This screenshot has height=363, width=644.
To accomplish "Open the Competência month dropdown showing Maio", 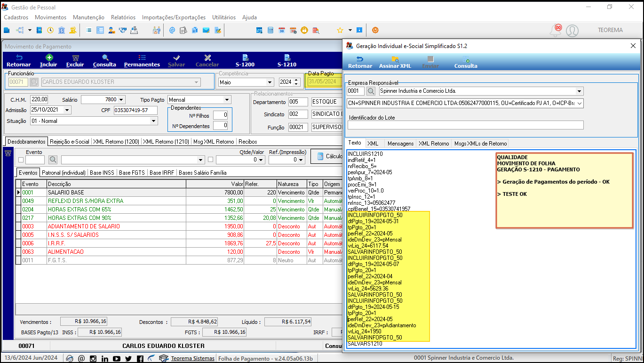I will [270, 82].
